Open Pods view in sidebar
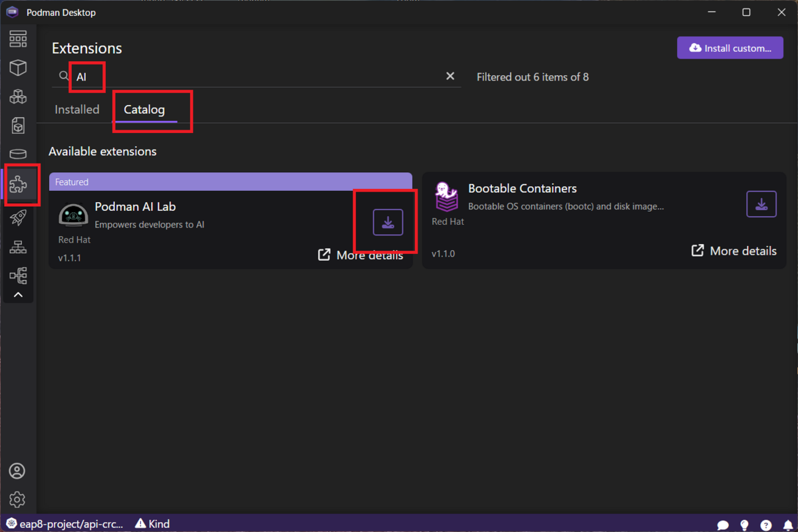798x532 pixels. click(x=18, y=96)
